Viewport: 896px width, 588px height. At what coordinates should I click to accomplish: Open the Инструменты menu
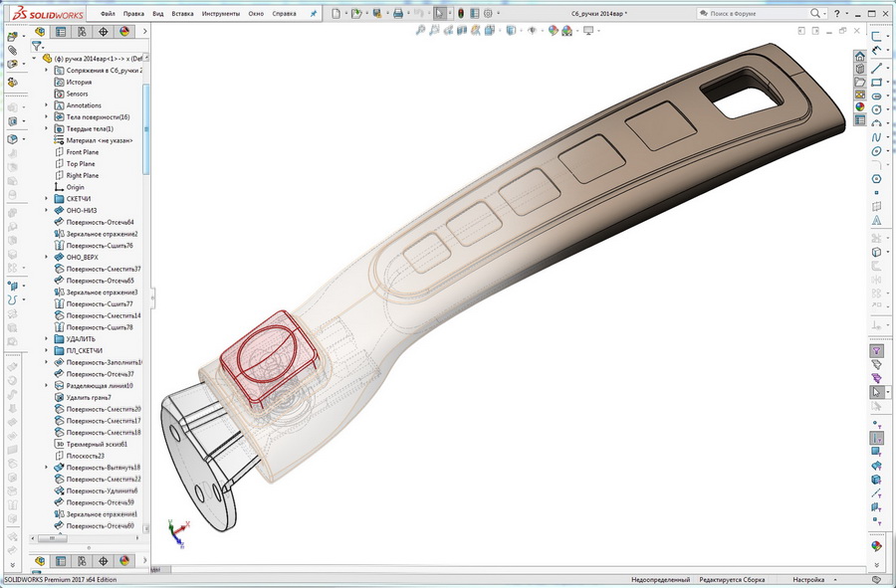(x=221, y=14)
